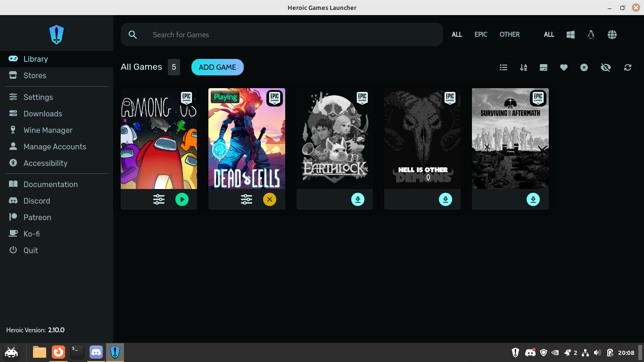644x362 pixels.
Task: Select Manage Accounts
Action: coord(57,147)
